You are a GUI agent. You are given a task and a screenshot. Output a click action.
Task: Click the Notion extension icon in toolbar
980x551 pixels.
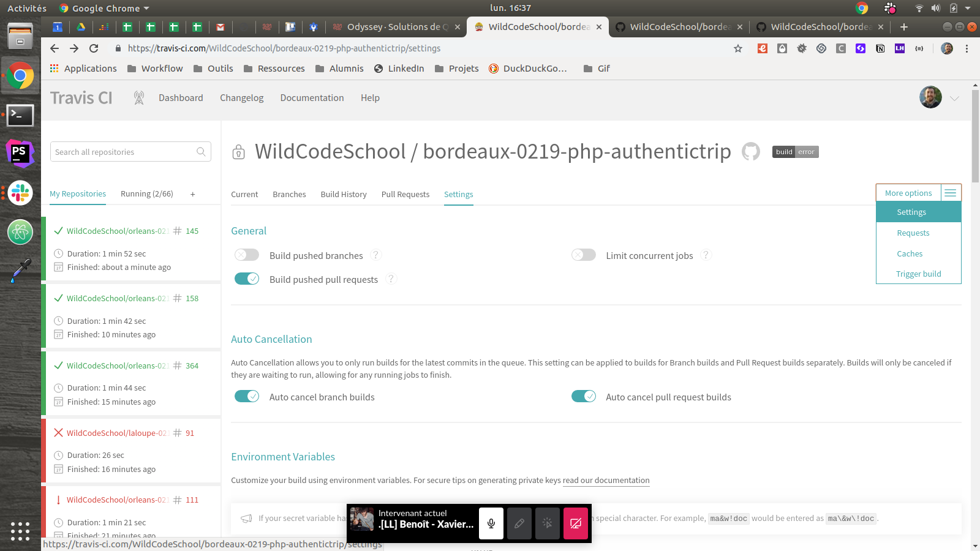click(x=880, y=48)
